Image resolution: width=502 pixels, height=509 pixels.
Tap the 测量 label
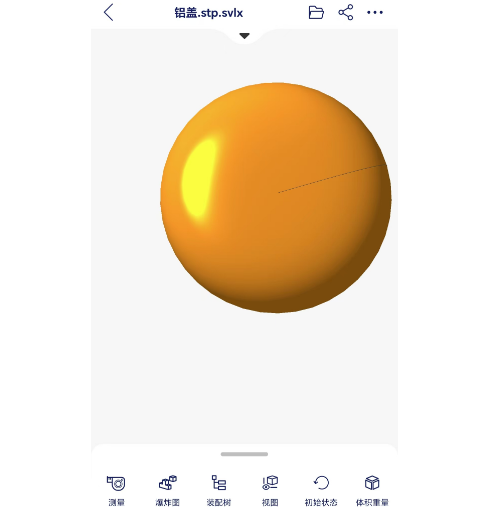click(x=116, y=502)
